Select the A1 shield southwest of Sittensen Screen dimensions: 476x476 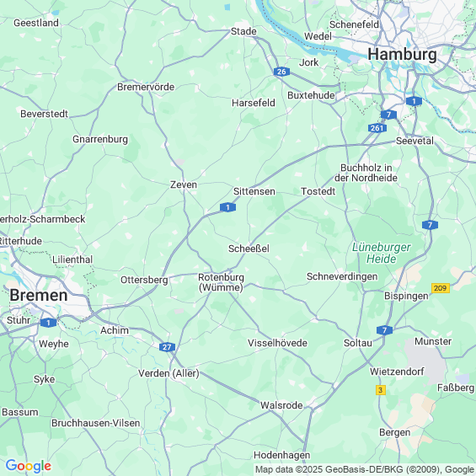pyautogui.click(x=227, y=207)
